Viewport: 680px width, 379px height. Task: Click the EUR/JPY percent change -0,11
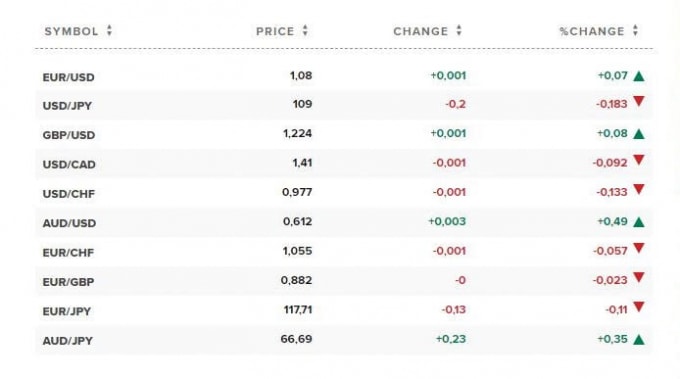[616, 310]
